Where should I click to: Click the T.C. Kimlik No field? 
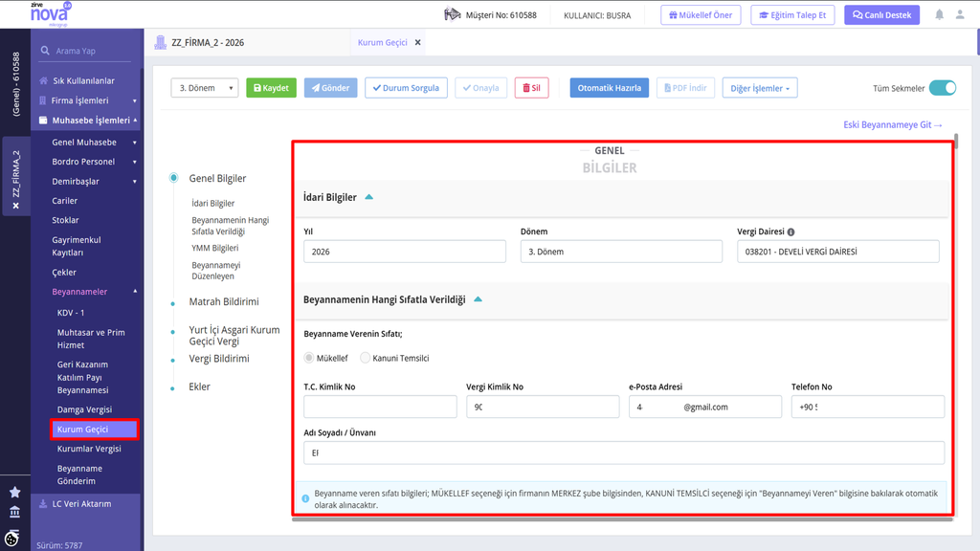pos(380,407)
